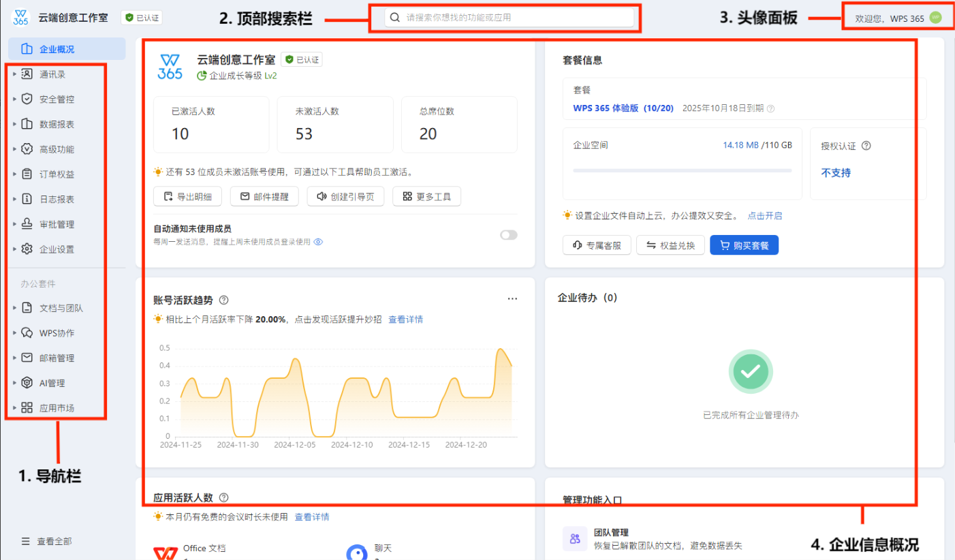Image resolution: width=955 pixels, height=560 pixels.
Task: Open the 团队管理 entry icon
Action: (x=575, y=538)
